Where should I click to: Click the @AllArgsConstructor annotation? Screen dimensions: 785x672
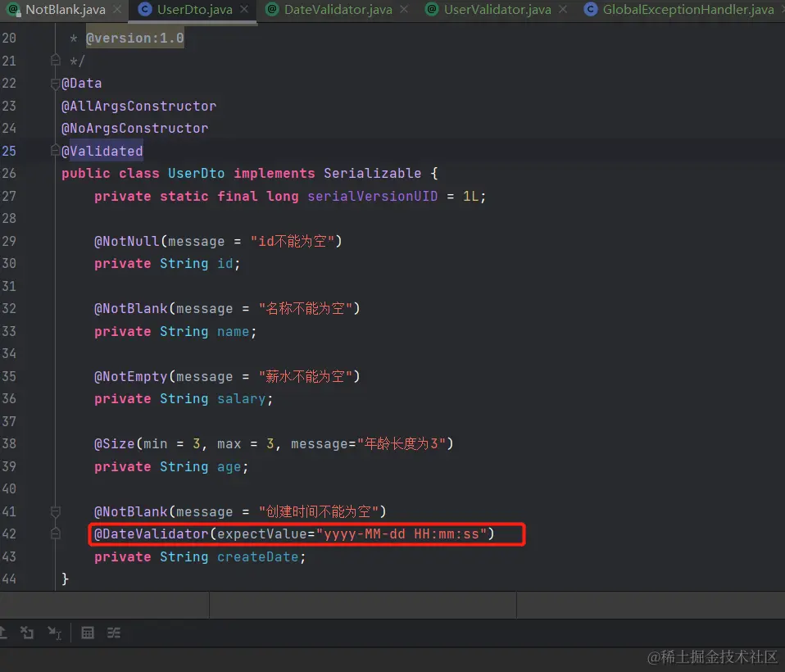click(138, 106)
